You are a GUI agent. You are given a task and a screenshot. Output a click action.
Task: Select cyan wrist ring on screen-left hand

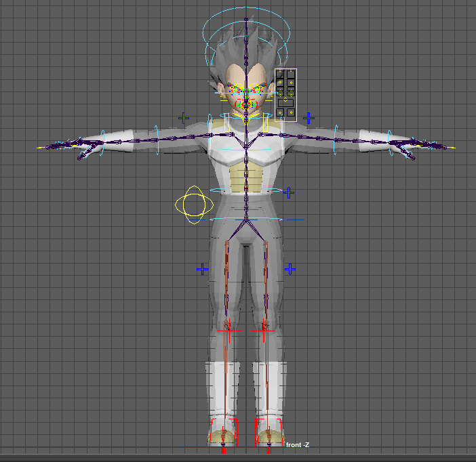[x=103, y=142]
